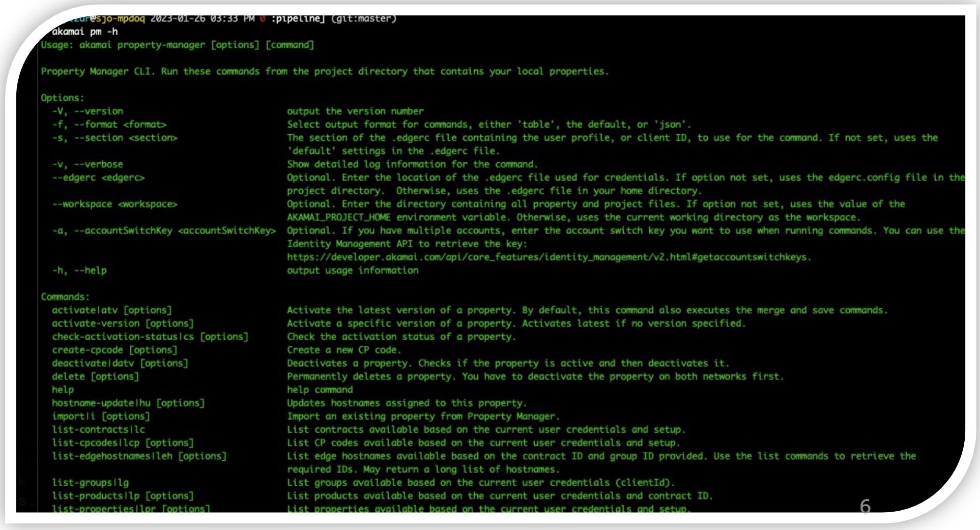Click the 'Options:' heading
The width and height of the screenshot is (980, 530).
click(63, 98)
